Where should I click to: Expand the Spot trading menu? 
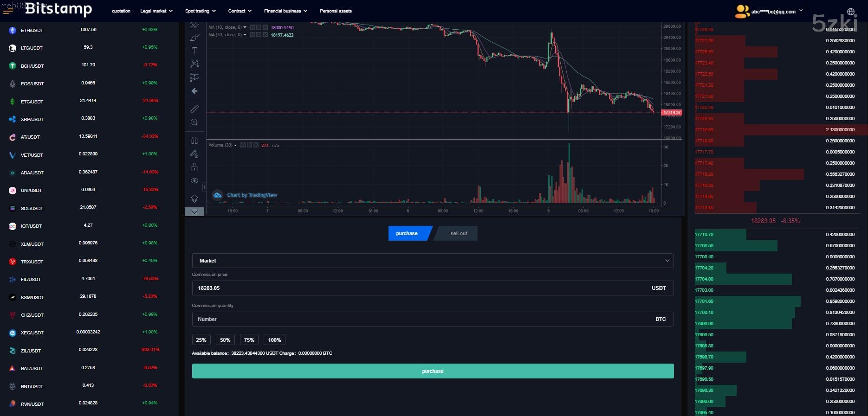(x=200, y=11)
